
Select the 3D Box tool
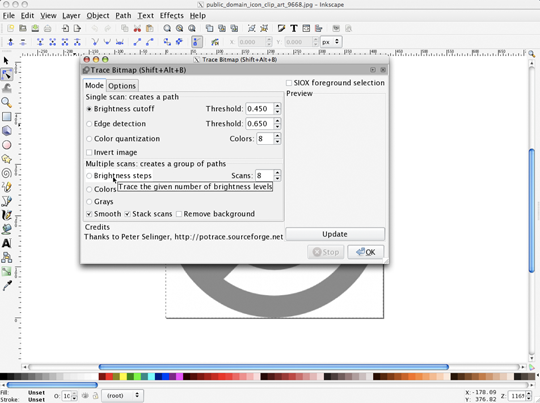coord(7,131)
